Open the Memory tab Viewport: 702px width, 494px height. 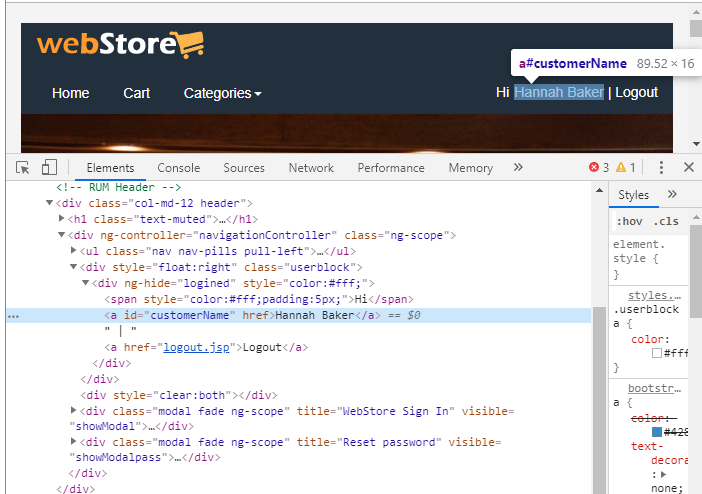pos(471,168)
